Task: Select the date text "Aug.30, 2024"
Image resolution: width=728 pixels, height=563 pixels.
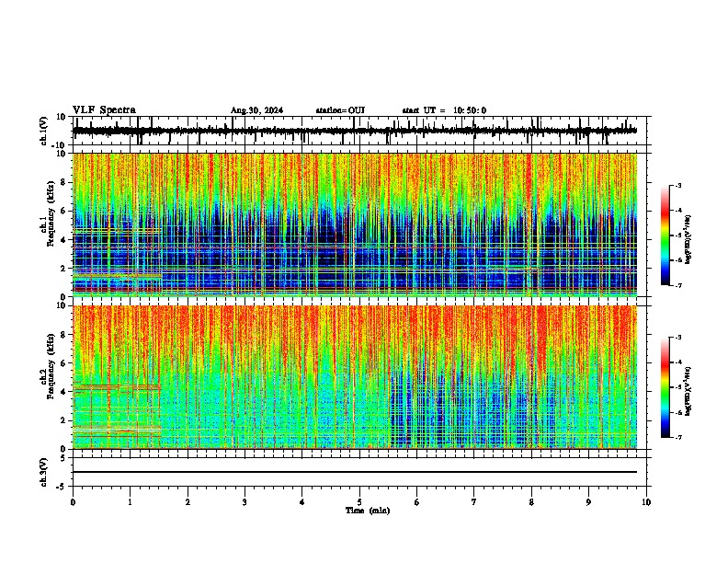Action: coord(256,110)
